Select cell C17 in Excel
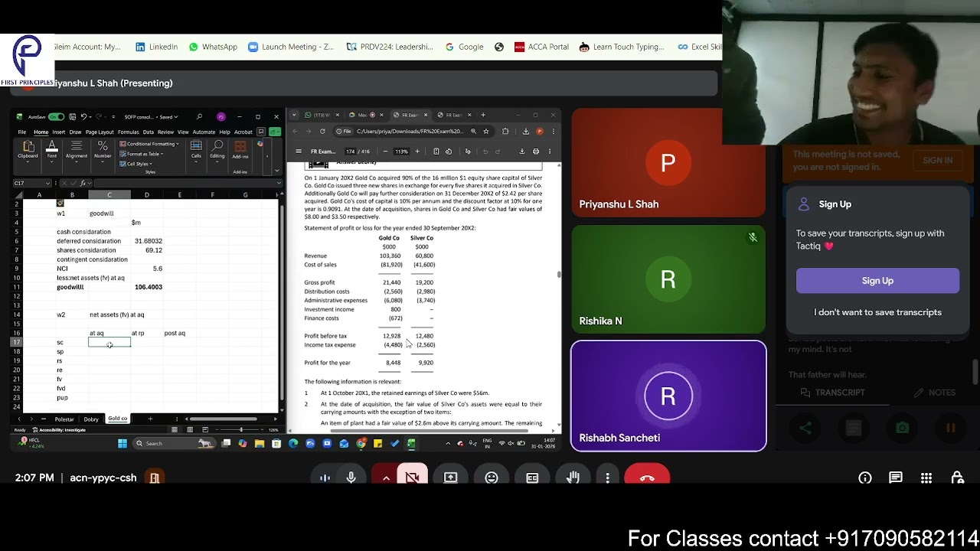This screenshot has width=980, height=551. tap(109, 342)
